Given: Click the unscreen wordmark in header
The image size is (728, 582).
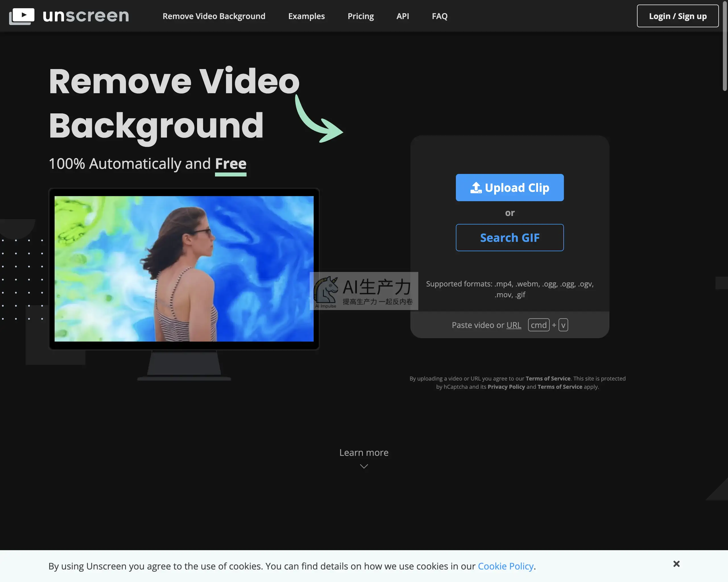Looking at the screenshot, I should [x=86, y=16].
